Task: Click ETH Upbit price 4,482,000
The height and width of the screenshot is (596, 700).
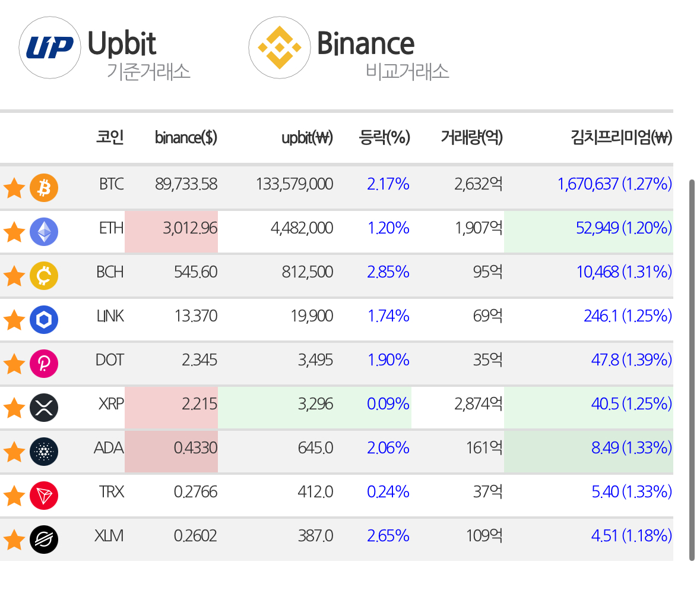Action: point(302,228)
